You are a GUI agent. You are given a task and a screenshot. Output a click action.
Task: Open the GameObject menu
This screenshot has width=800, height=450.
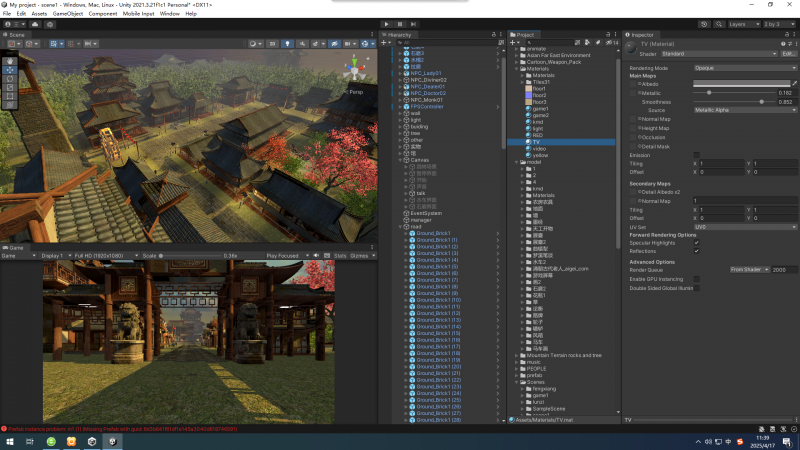67,14
